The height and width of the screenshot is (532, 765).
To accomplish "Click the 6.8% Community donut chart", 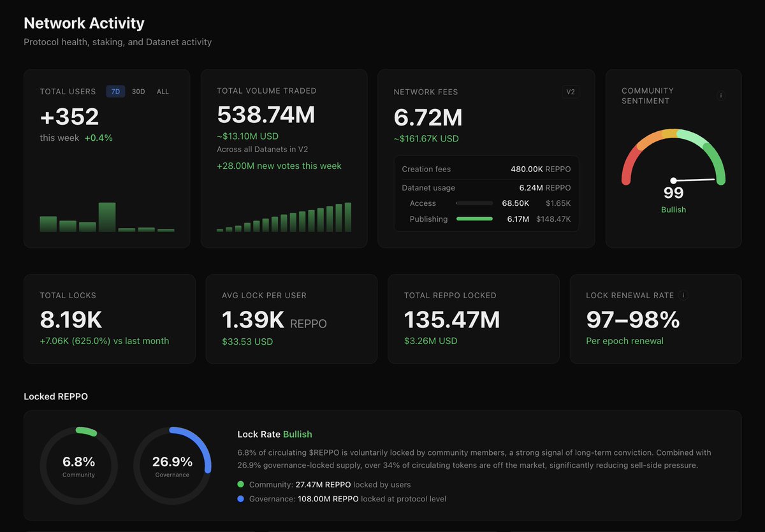I will (x=78, y=466).
